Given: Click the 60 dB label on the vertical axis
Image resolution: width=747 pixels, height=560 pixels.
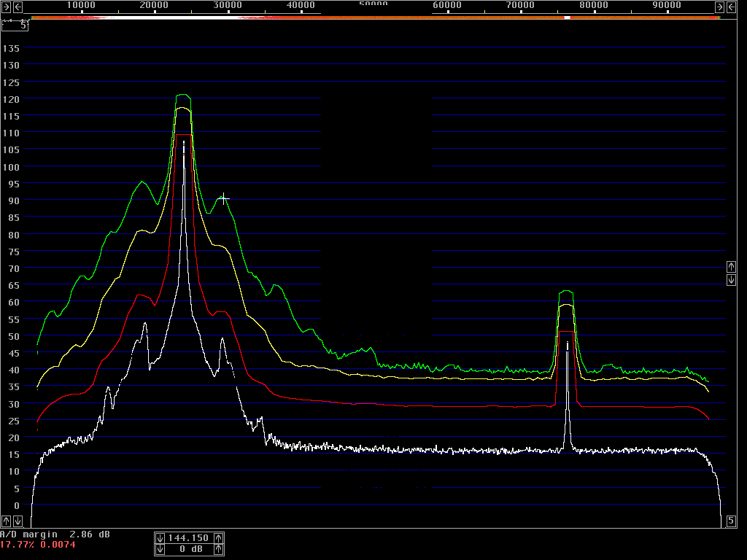Looking at the screenshot, I should click(14, 303).
